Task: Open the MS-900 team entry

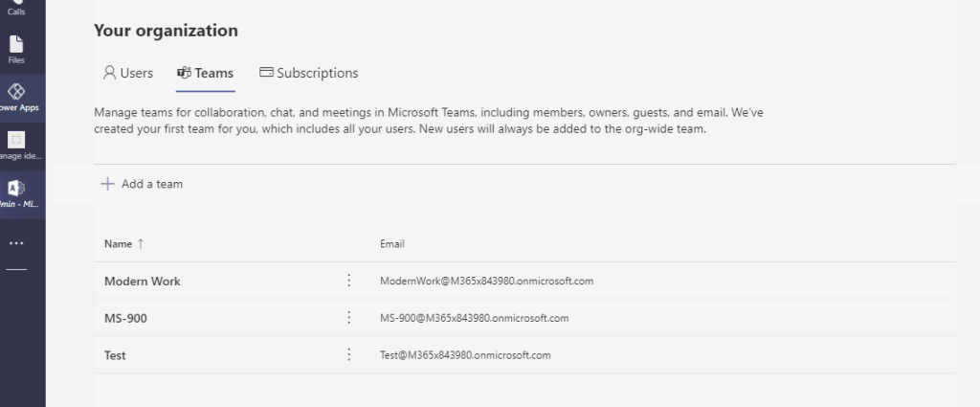Action: point(125,318)
